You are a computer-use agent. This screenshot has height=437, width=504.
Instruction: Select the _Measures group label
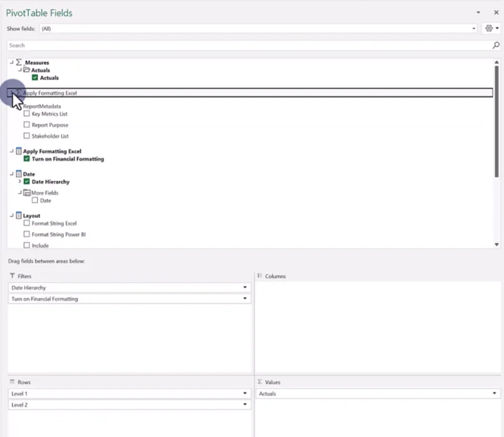coord(37,63)
